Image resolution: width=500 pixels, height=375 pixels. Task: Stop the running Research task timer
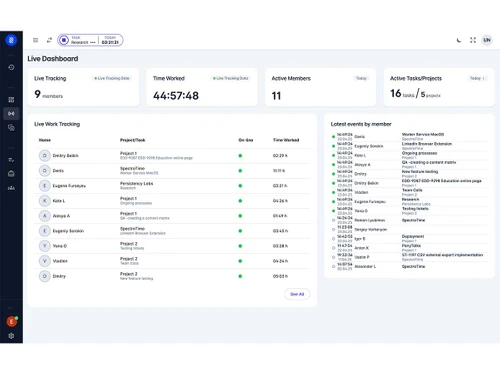[64, 40]
